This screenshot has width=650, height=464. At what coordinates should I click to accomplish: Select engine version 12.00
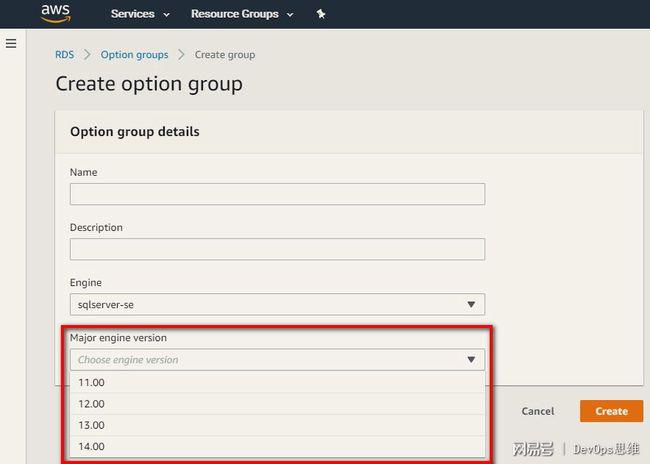click(277, 404)
